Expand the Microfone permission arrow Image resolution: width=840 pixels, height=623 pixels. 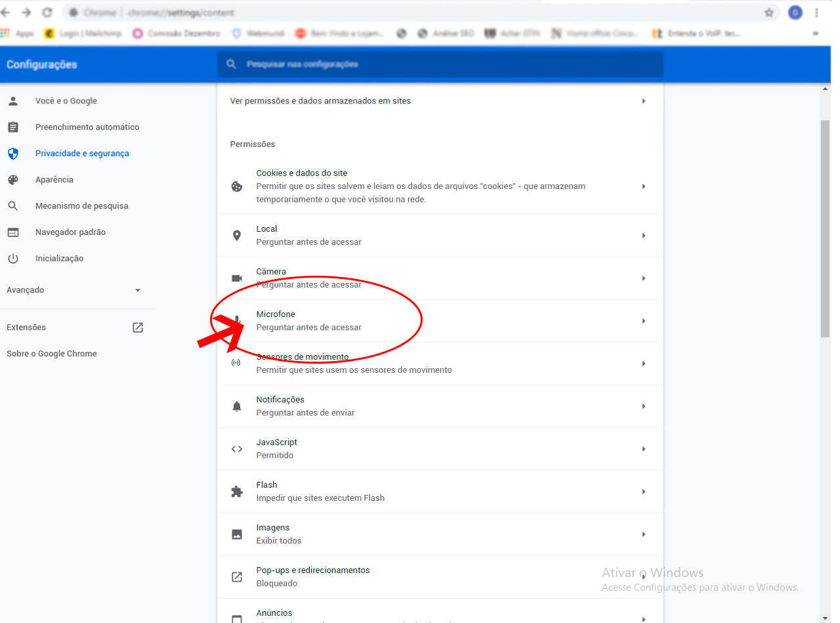coord(644,321)
